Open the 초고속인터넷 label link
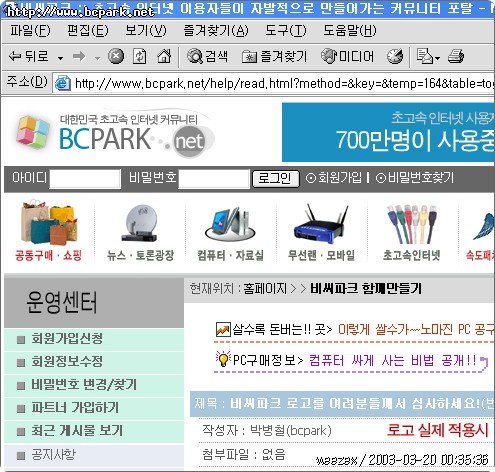Viewport: 495px width, 472px height. point(412,255)
